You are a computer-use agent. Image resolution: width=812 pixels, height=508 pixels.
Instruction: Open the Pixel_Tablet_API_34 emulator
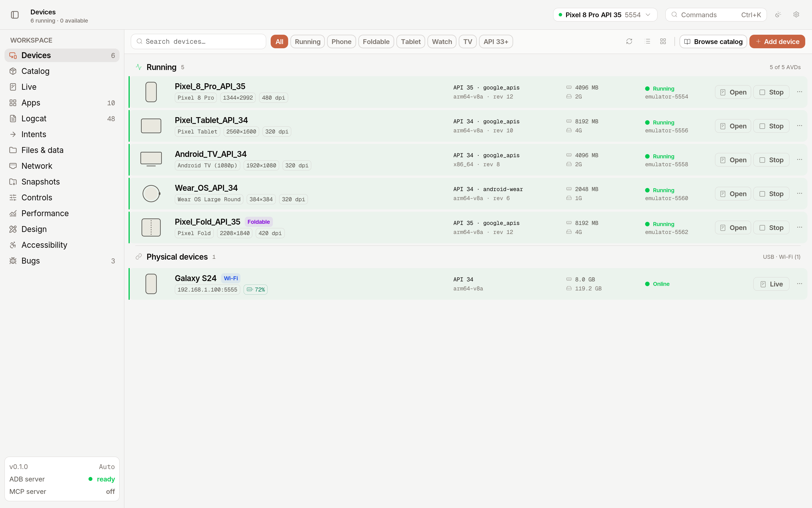(733, 126)
